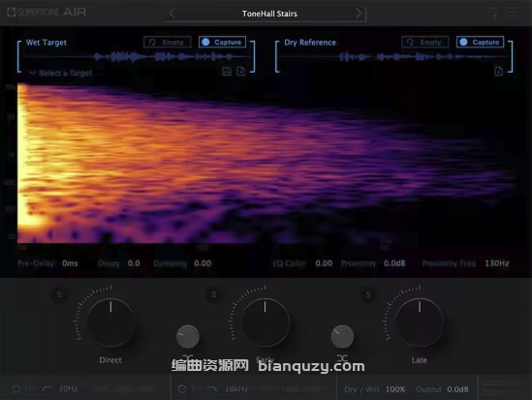The width and height of the screenshot is (532, 400).
Task: Click the Supertone AIR logo
Action: pyautogui.click(x=47, y=13)
